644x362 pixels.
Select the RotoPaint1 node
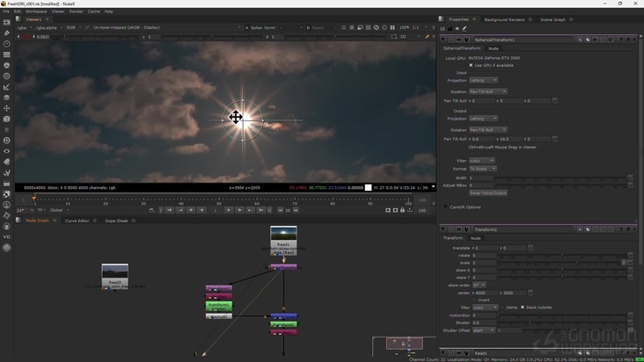coord(219,306)
